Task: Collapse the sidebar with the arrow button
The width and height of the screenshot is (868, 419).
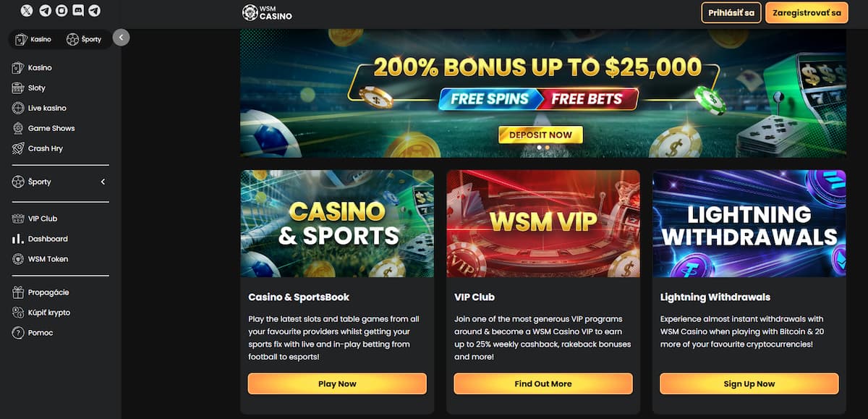Action: (121, 38)
